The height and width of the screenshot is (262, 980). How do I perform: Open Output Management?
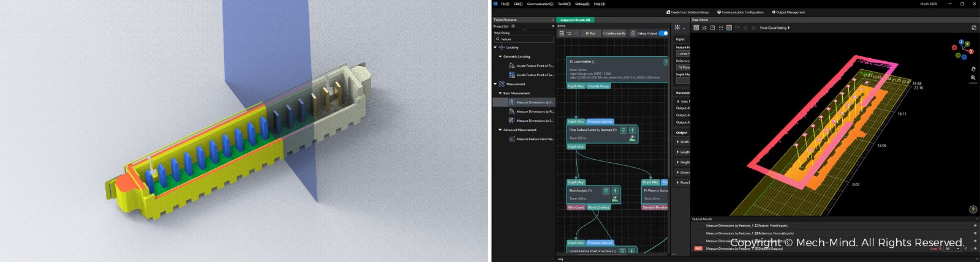click(x=788, y=12)
